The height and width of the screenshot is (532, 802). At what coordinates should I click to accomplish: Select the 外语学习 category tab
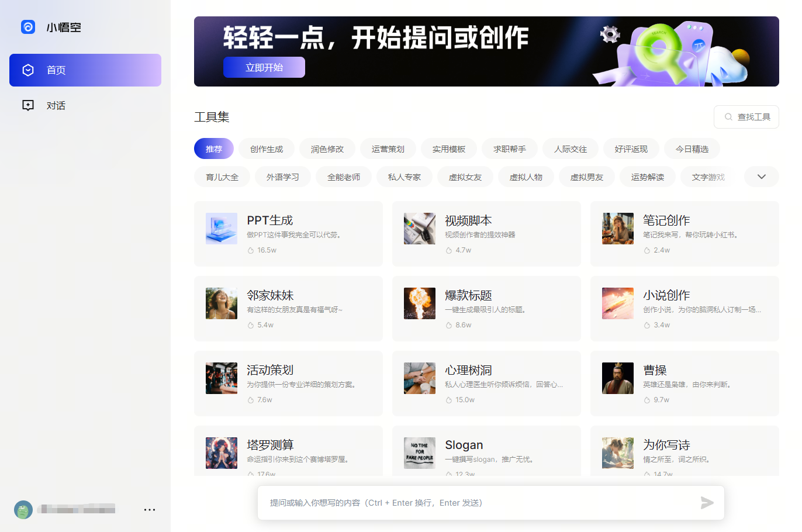283,177
